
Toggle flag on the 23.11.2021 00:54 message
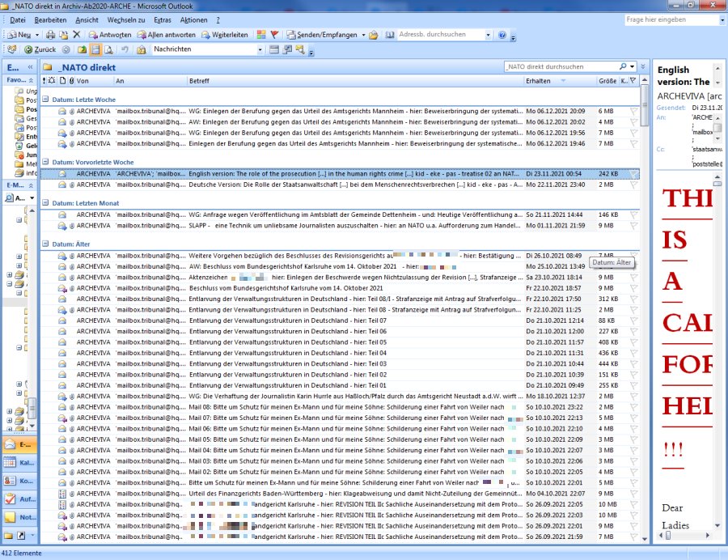coord(633,174)
